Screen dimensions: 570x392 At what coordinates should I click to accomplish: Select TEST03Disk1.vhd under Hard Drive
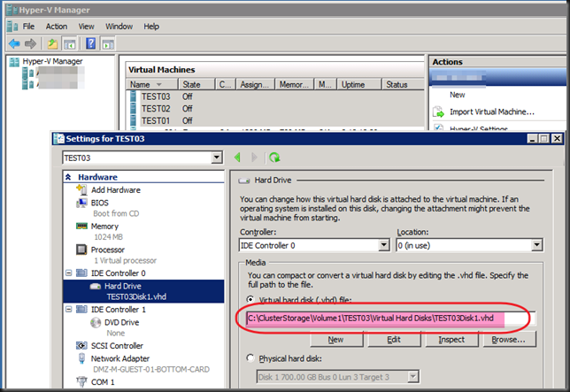(136, 296)
